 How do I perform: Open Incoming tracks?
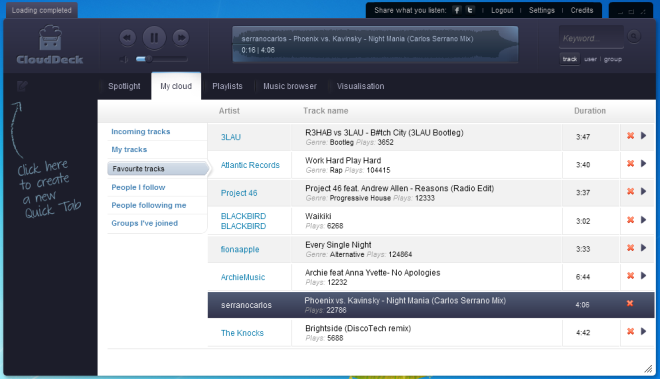pyautogui.click(x=141, y=132)
